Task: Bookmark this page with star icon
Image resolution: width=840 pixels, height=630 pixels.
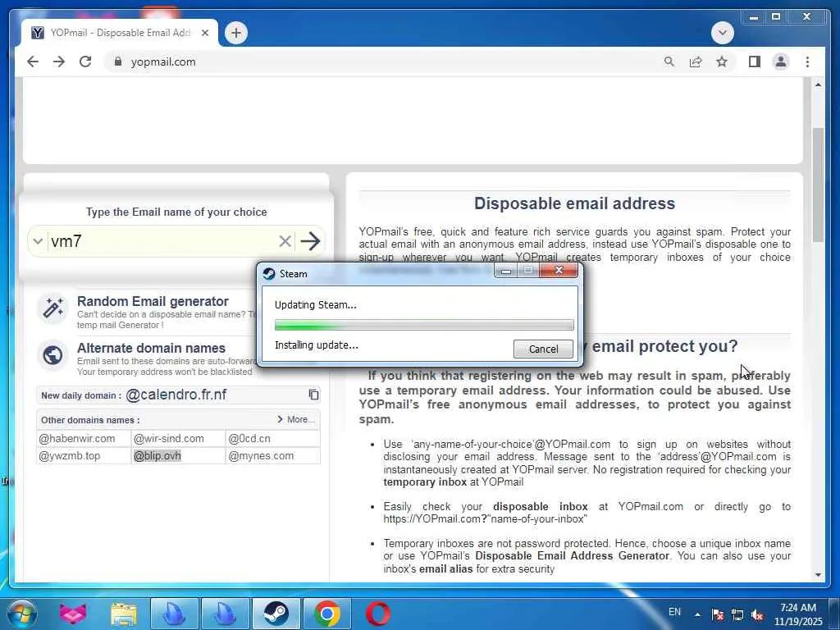Action: pos(722,62)
